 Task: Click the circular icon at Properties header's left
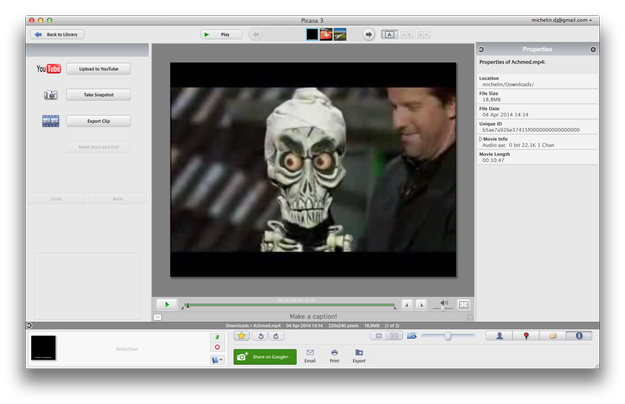click(482, 49)
